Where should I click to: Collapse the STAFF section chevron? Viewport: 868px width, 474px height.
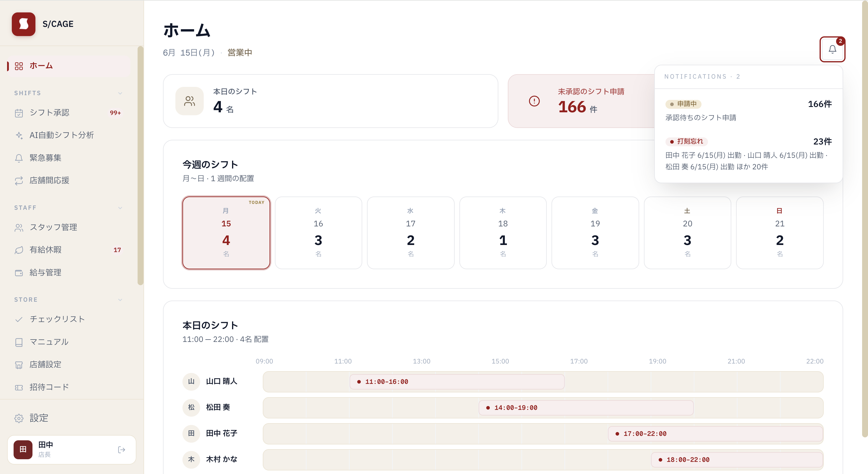[x=120, y=208]
